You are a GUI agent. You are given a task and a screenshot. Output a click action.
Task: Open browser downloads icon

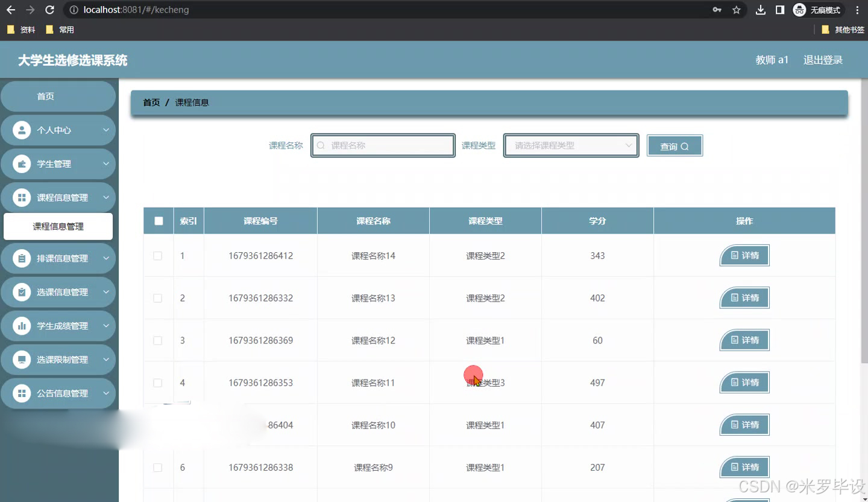761,10
